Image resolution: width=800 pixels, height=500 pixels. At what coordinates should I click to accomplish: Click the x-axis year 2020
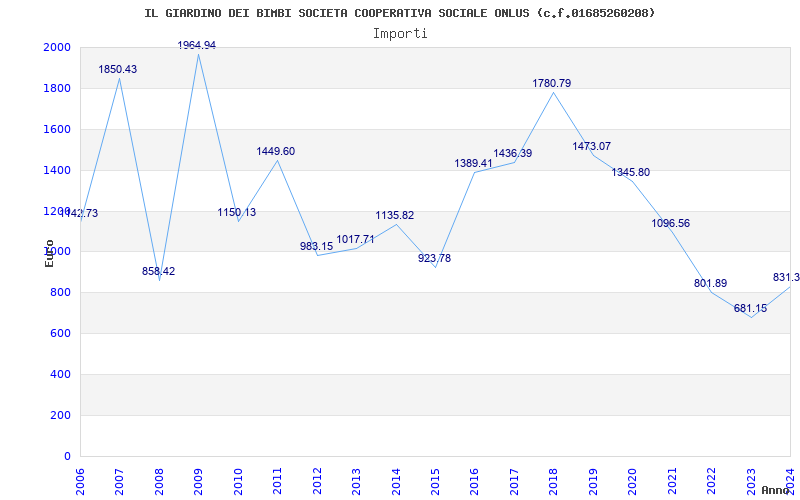(633, 481)
